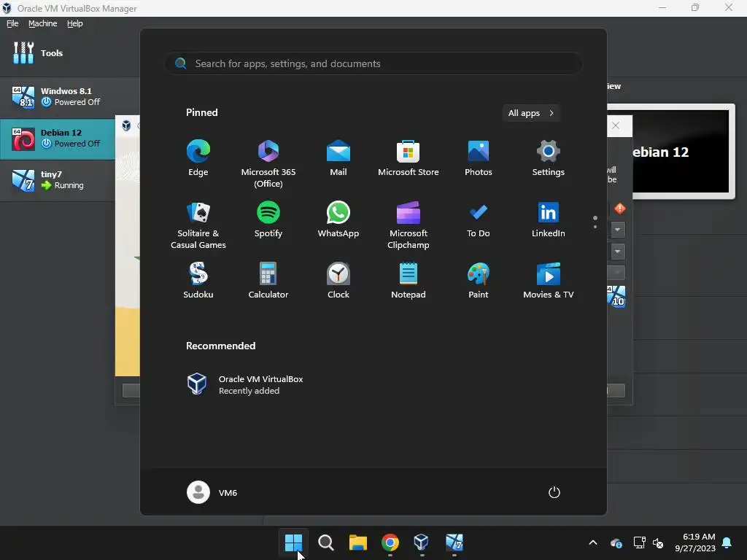Open OneDrive cloud status tray icon
747x560 pixels.
[x=616, y=542]
